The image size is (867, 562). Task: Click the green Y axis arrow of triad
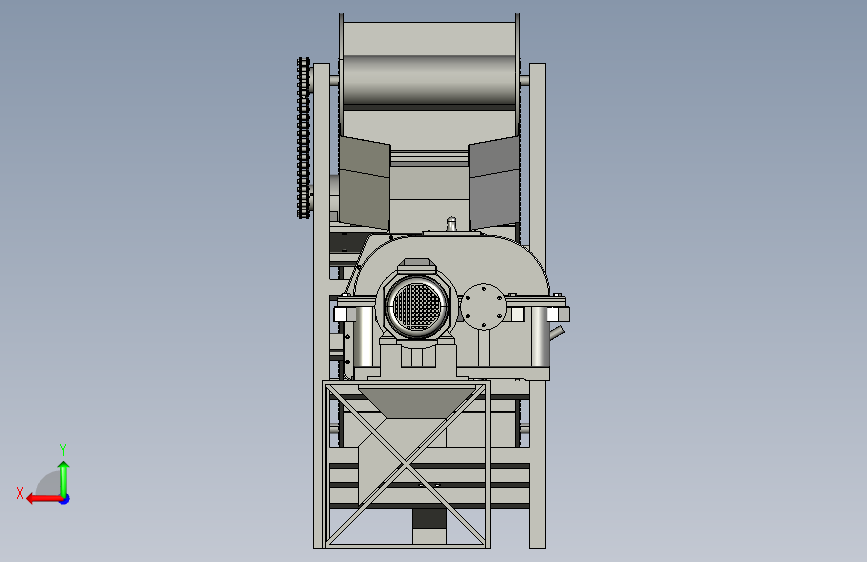pos(64,479)
